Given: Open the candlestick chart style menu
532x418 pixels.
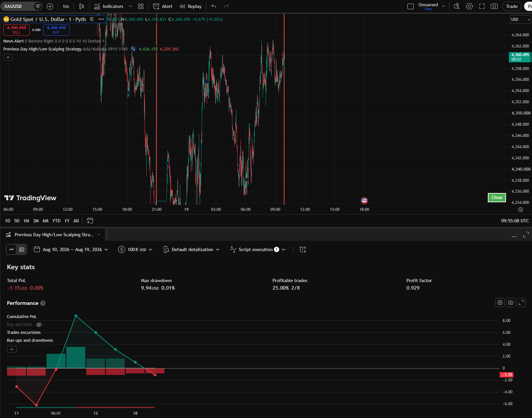Looking at the screenshot, I should coord(81,6).
